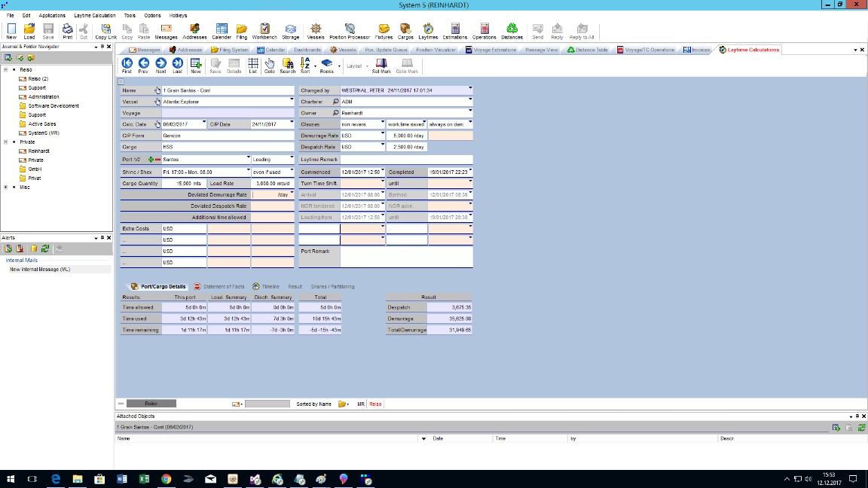Open the New Internal Message (ML) alert
The image size is (868, 488).
40,270
